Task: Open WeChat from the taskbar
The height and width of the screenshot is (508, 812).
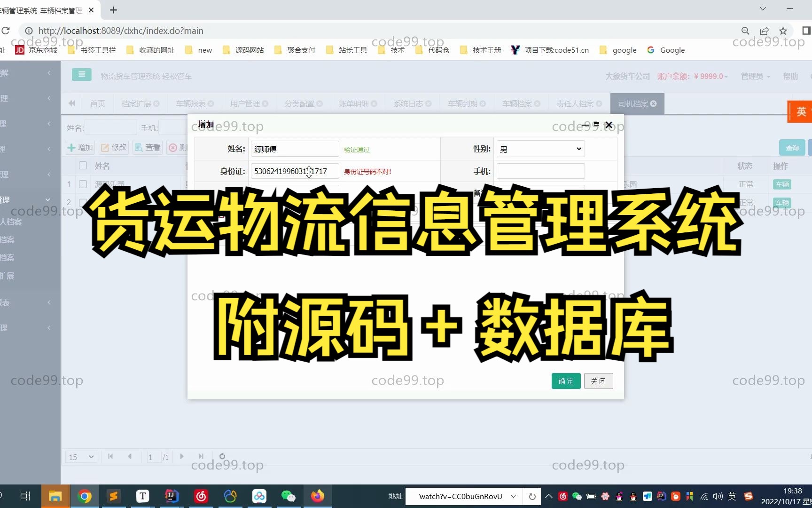Action: pyautogui.click(x=288, y=496)
